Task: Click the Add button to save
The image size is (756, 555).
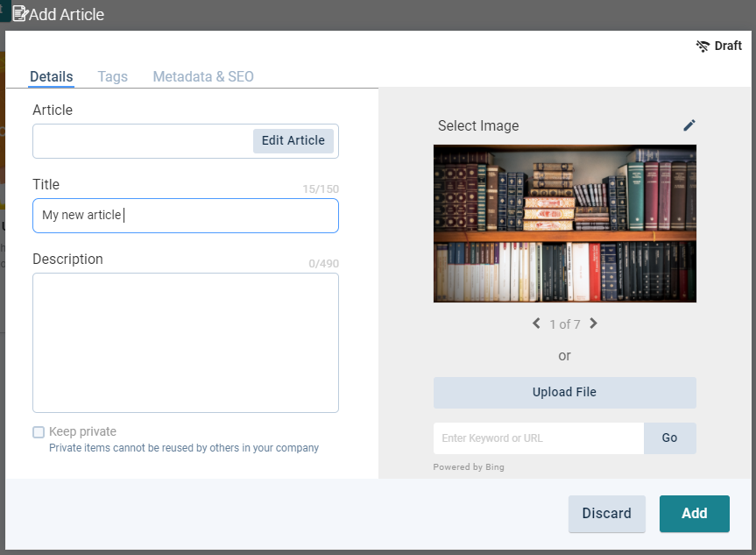Action: pos(694,514)
